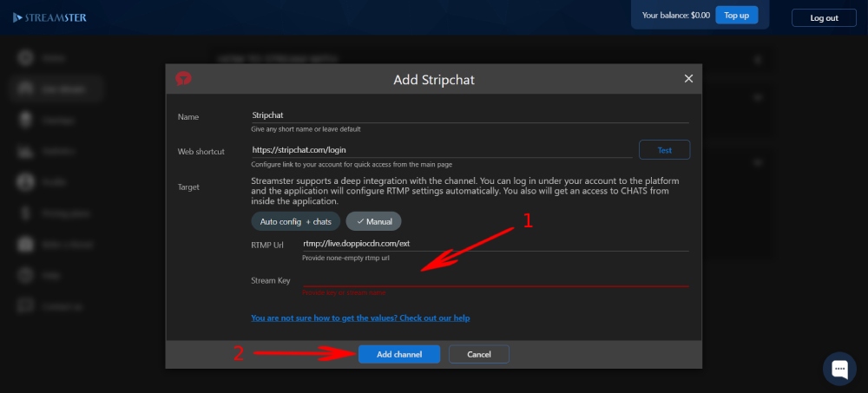Click the Add channel button
This screenshot has height=393, width=868.
click(x=399, y=354)
